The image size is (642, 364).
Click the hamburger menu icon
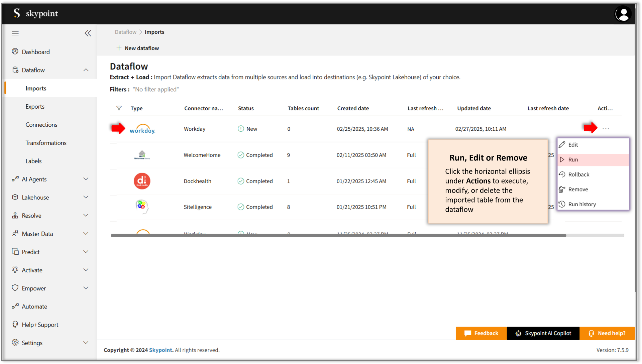click(15, 33)
